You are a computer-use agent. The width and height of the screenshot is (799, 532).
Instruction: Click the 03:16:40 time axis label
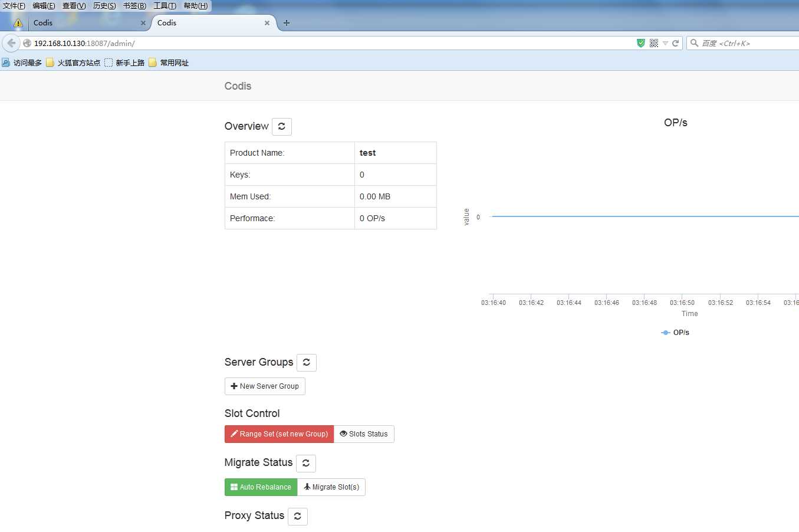click(494, 303)
